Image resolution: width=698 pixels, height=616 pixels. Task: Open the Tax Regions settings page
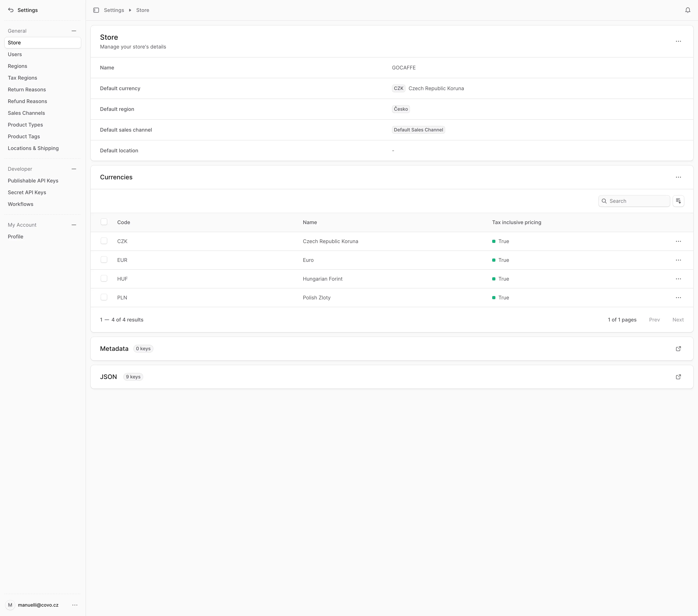click(22, 78)
